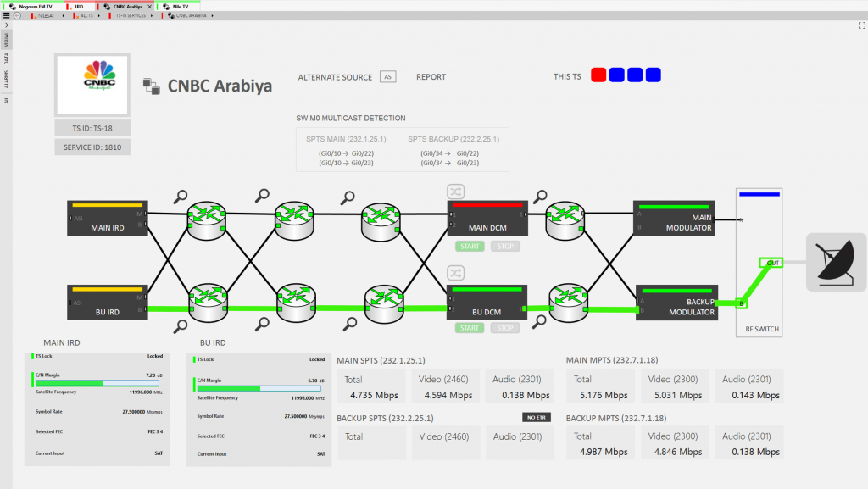The height and width of the screenshot is (489, 868).
Task: Click magnifier above third top router
Action: (348, 197)
